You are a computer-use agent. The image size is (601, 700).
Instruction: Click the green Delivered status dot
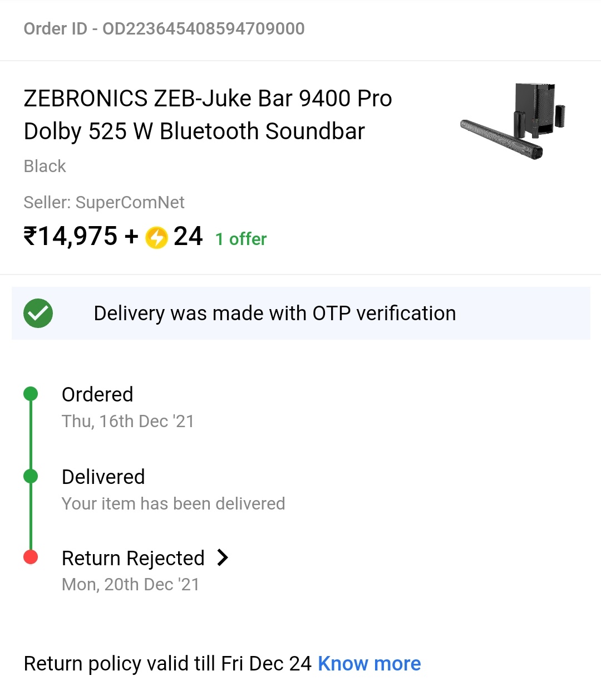[x=31, y=476]
